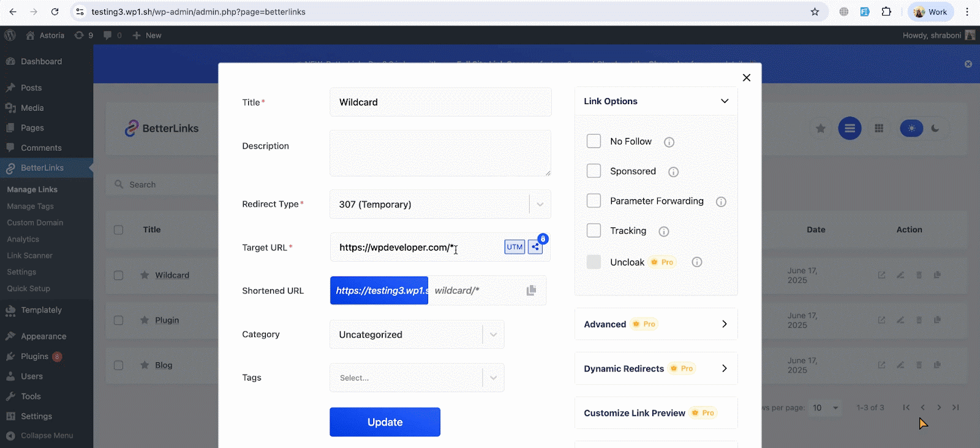Click the Tracking info icon
The width and height of the screenshot is (980, 448).
[663, 232]
